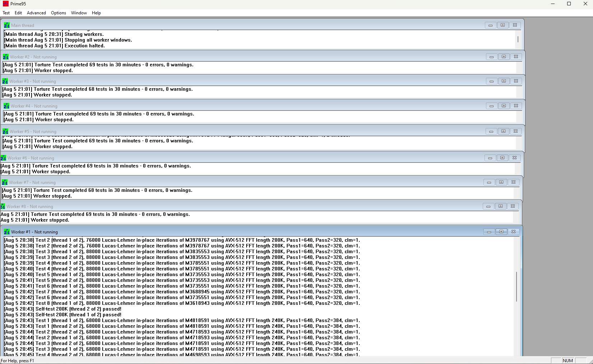
Task: Click the Worker #1 log scrollbar thumb
Action: coord(517,287)
